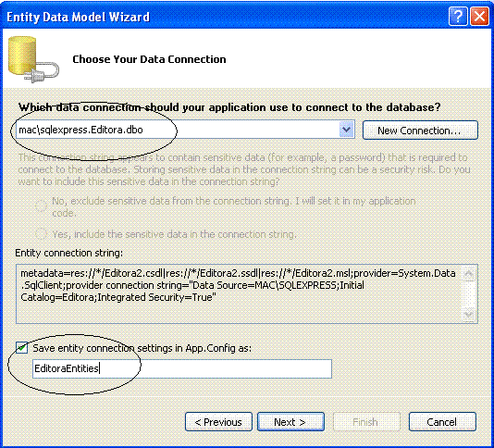Select the mac\sqlexpress.Editora.dbo connection box
494x448 pixels.
[185, 130]
